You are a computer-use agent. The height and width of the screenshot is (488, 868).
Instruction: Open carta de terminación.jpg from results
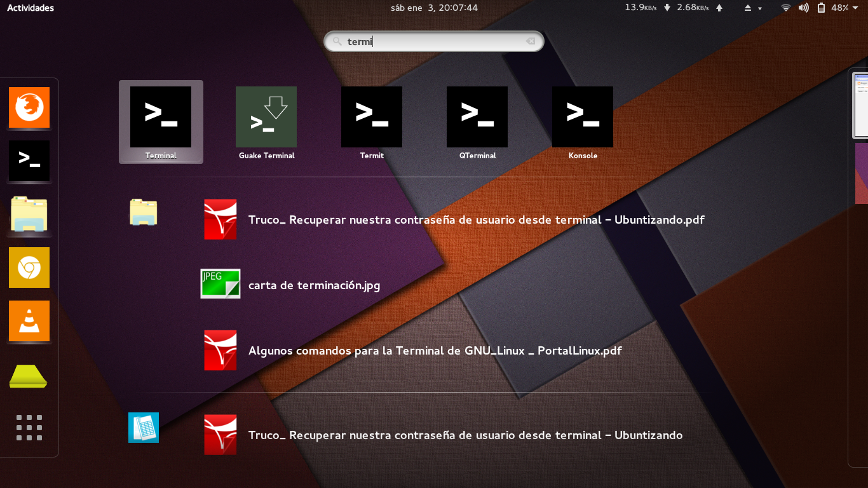(315, 285)
